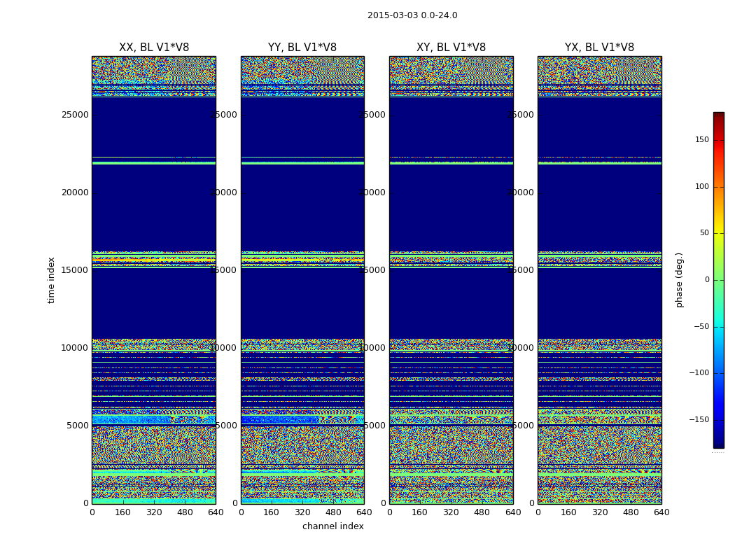Click the 150 tick label on the colorbar
This screenshot has height=560, width=735.
tap(701, 140)
